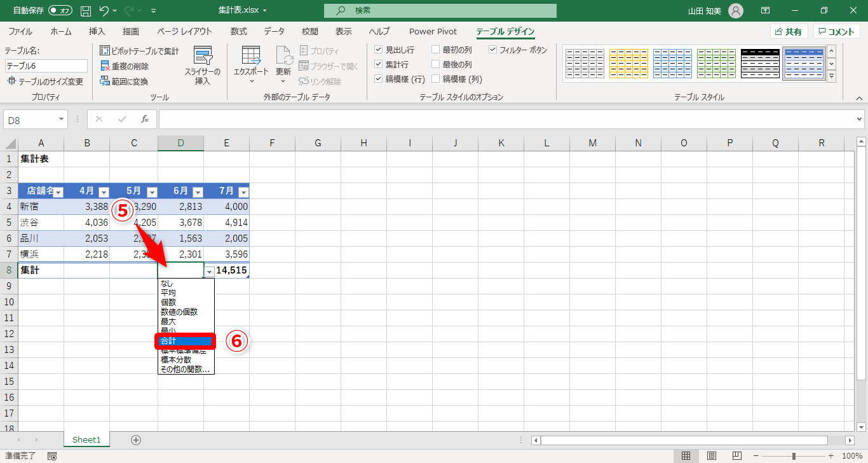
Task: Click Remove Duplicates (重複の削除)
Action: [125, 66]
